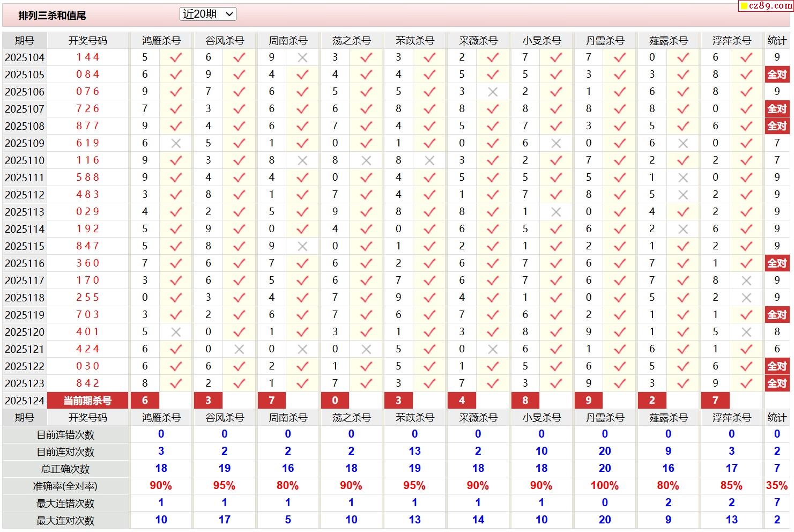Click the 小旻杀号 top column header

click(x=541, y=41)
